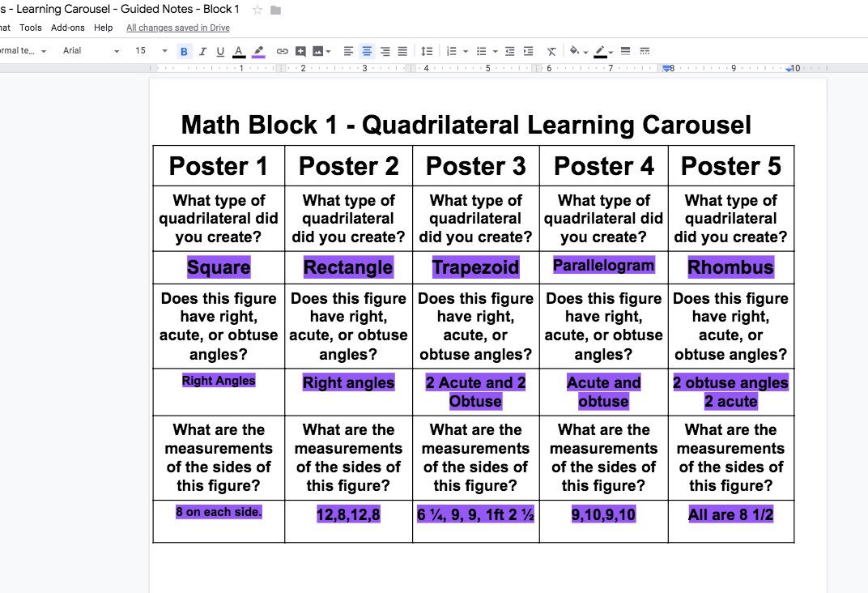Click the 'Poster 4' header cell

click(x=604, y=166)
